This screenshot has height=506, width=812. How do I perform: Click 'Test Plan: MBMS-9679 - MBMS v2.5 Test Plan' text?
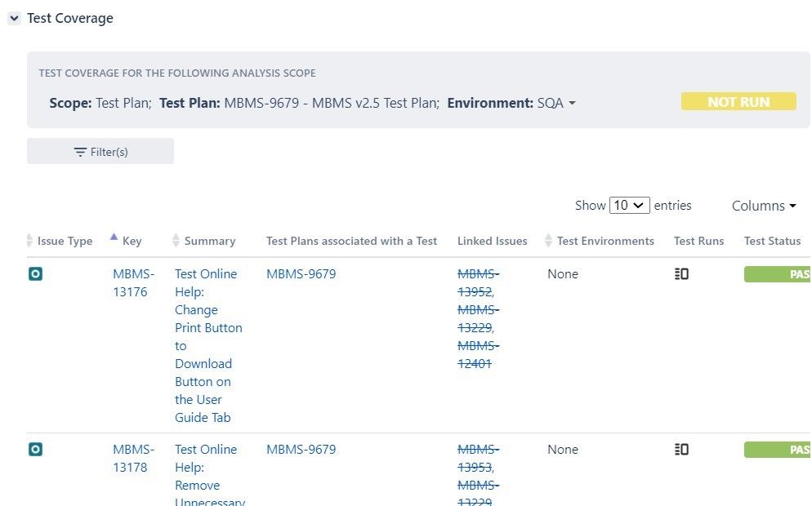click(x=299, y=103)
